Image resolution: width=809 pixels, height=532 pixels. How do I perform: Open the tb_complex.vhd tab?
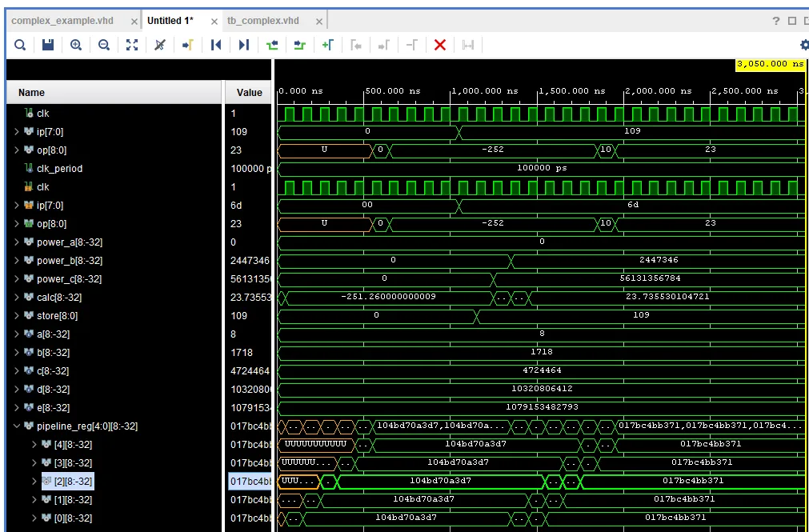(x=263, y=21)
